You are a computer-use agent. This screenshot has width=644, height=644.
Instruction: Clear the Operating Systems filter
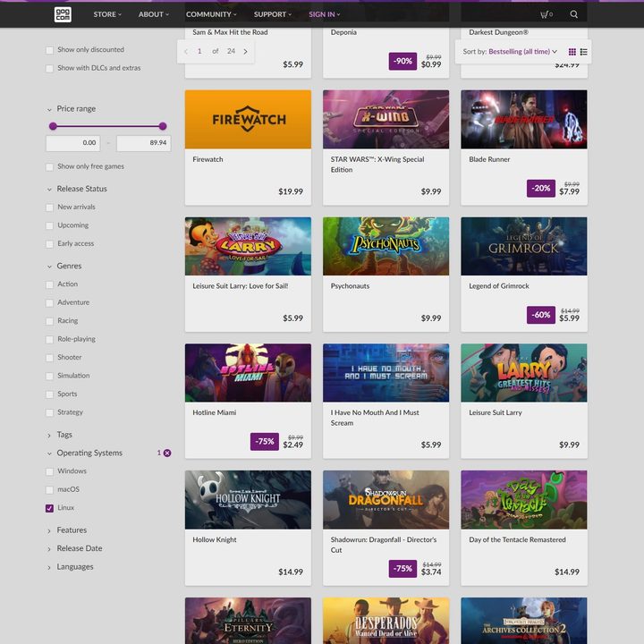click(x=167, y=453)
